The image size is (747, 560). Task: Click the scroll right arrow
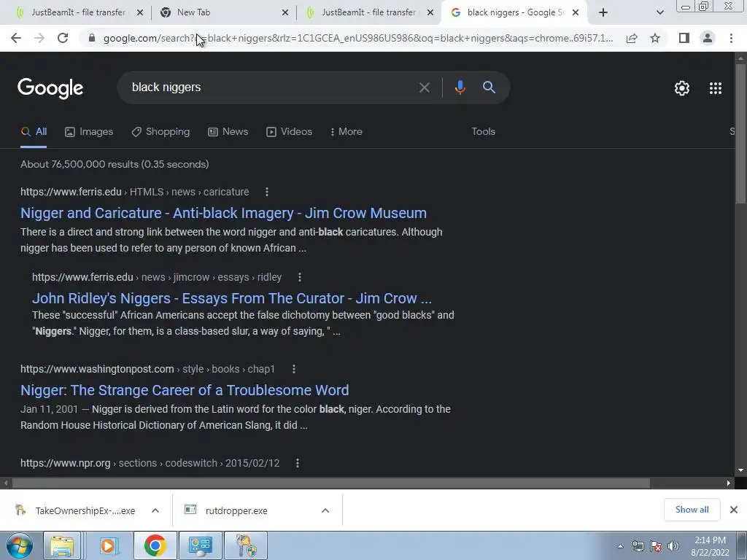(x=729, y=483)
